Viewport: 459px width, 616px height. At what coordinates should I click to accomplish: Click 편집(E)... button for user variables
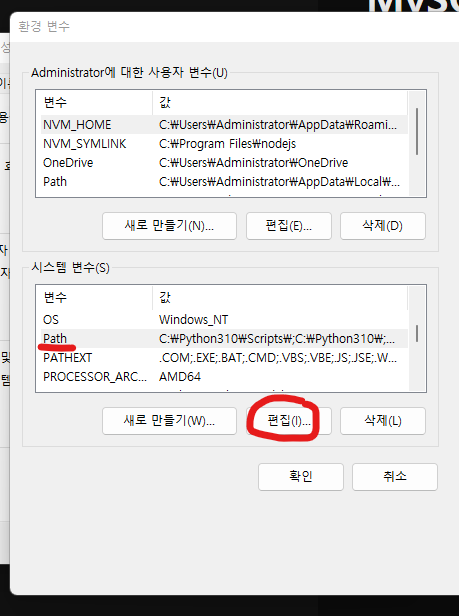click(x=289, y=226)
